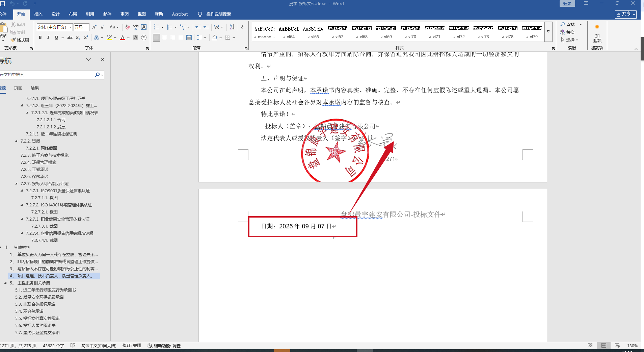Screen dimensions: 644x352
Task: Switch to web layout view in status bar
Action: click(x=617, y=346)
